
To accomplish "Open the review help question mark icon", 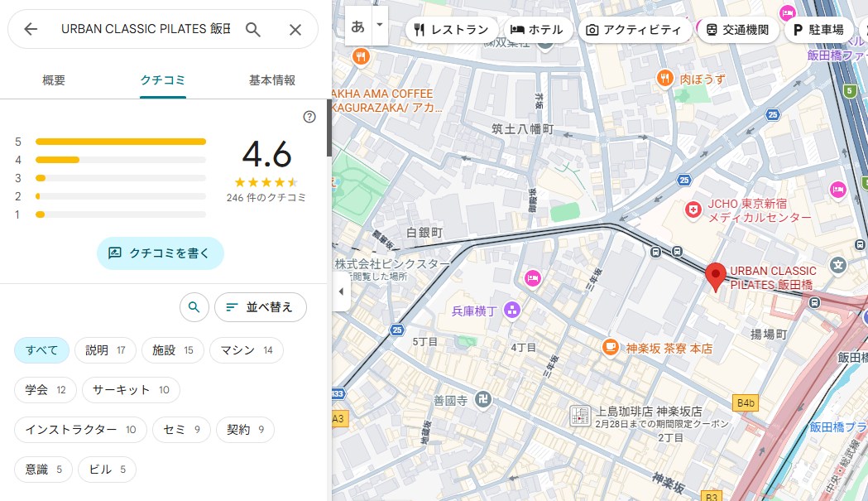I will point(309,117).
